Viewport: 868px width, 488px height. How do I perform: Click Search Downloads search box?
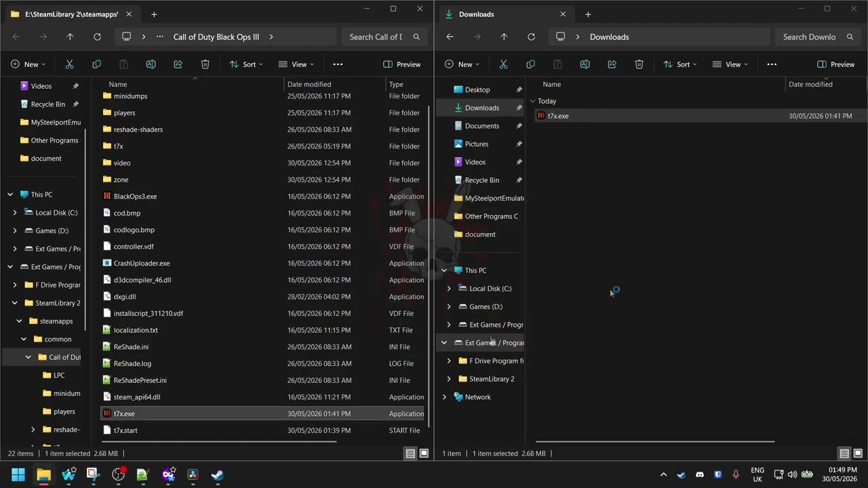point(818,37)
